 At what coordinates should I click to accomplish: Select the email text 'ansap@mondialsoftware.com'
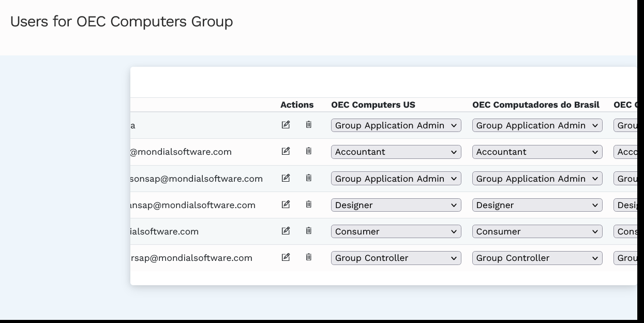(193, 205)
